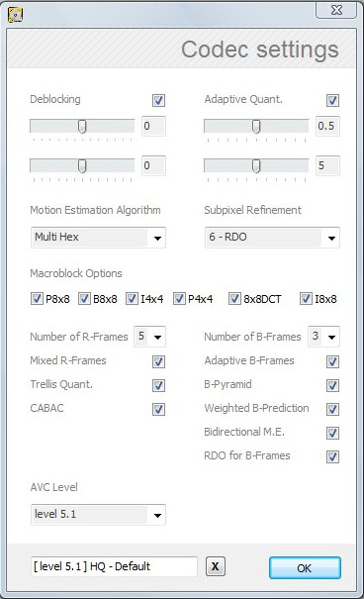The width and height of the screenshot is (364, 599).
Task: Open the AVC Level dropdown
Action: click(98, 515)
